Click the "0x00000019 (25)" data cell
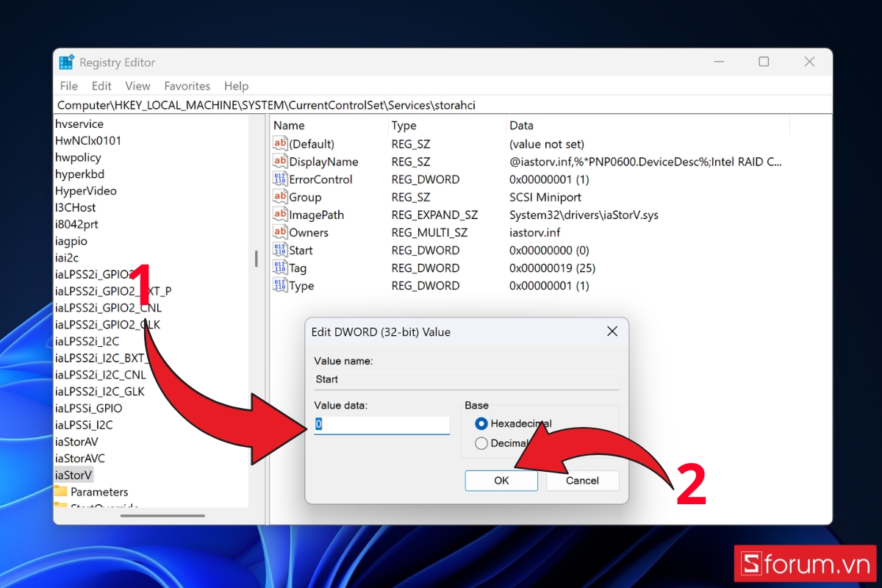Image resolution: width=882 pixels, height=588 pixels. pos(552,268)
